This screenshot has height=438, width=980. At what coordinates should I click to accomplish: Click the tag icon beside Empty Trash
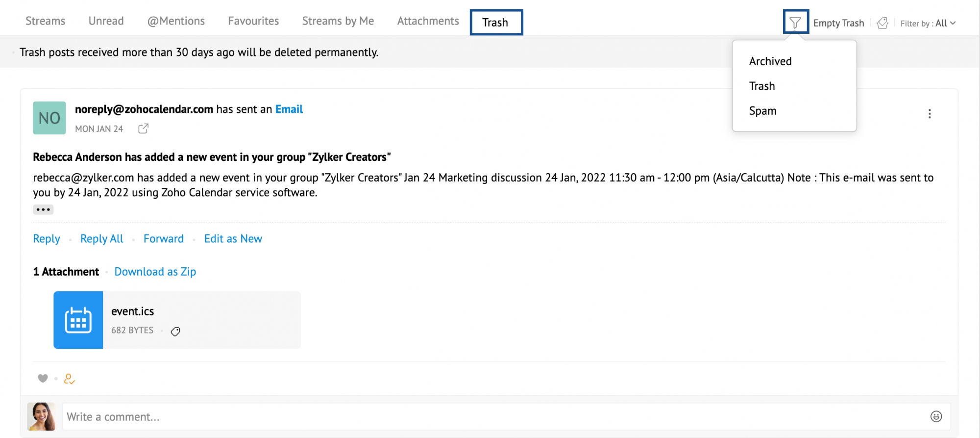pos(882,23)
